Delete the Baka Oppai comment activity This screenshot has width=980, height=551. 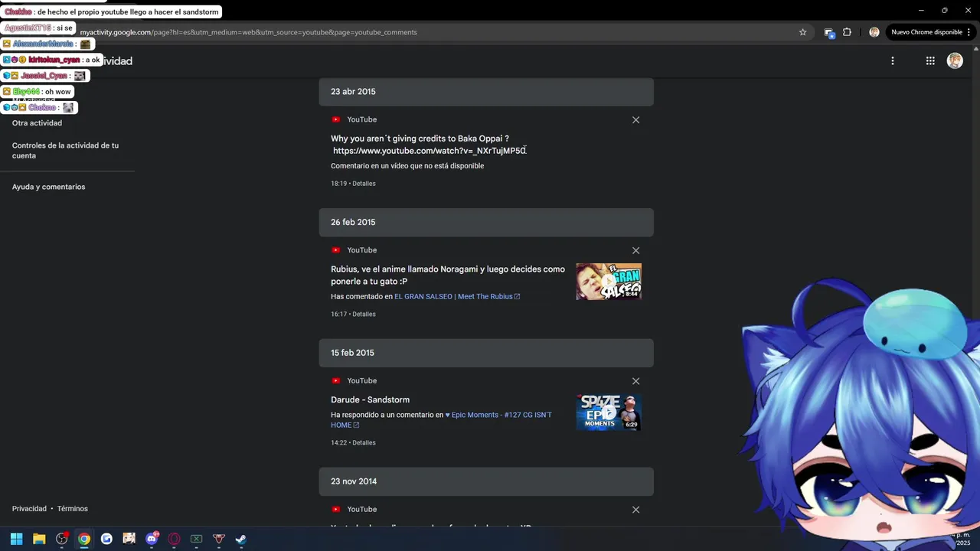[635, 120]
